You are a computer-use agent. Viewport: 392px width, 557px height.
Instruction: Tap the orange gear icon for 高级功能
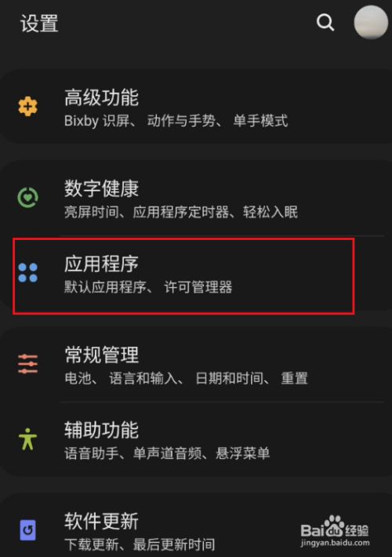[x=27, y=106]
